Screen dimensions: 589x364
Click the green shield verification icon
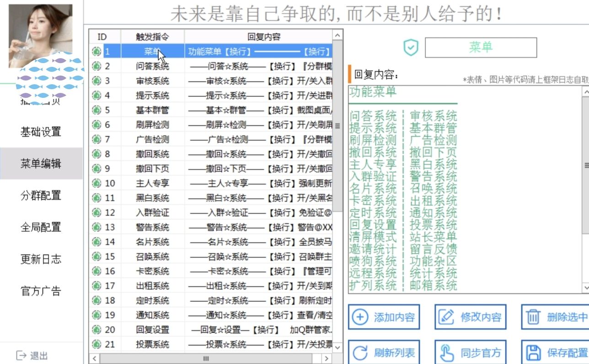click(410, 48)
